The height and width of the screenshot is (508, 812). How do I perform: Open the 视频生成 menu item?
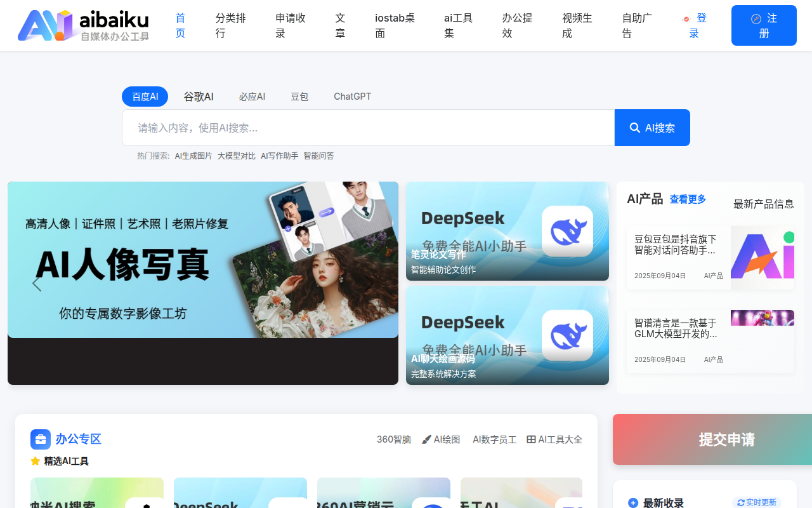576,25
